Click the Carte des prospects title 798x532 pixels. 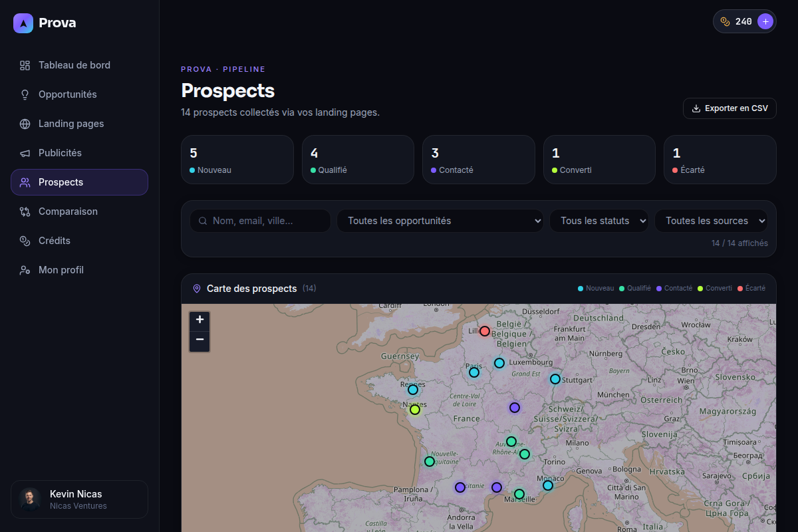coord(251,289)
